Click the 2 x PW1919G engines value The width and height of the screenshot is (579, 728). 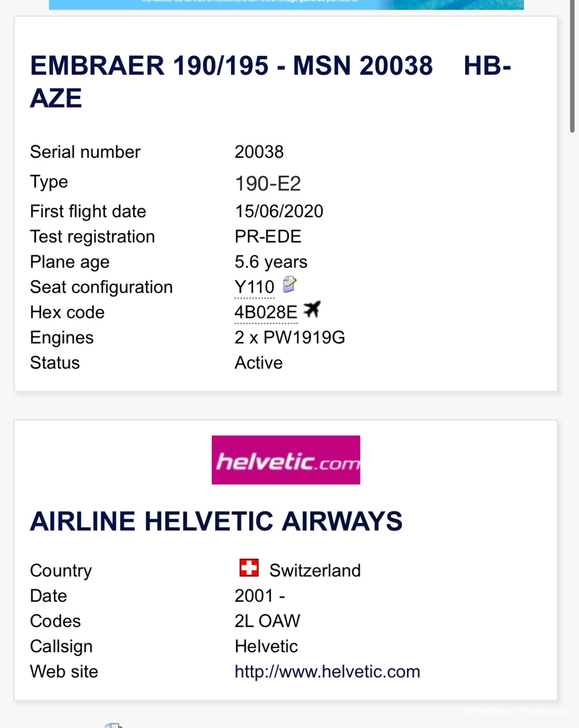coord(289,338)
